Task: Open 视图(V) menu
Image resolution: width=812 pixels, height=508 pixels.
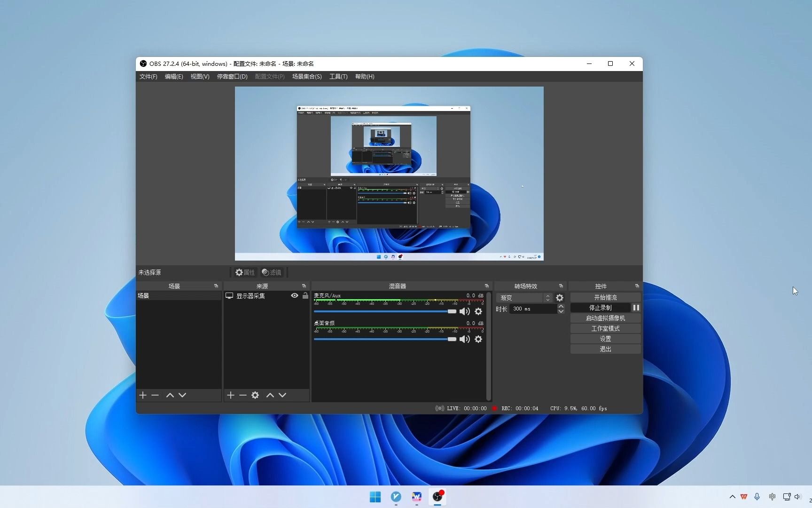Action: pyautogui.click(x=200, y=77)
